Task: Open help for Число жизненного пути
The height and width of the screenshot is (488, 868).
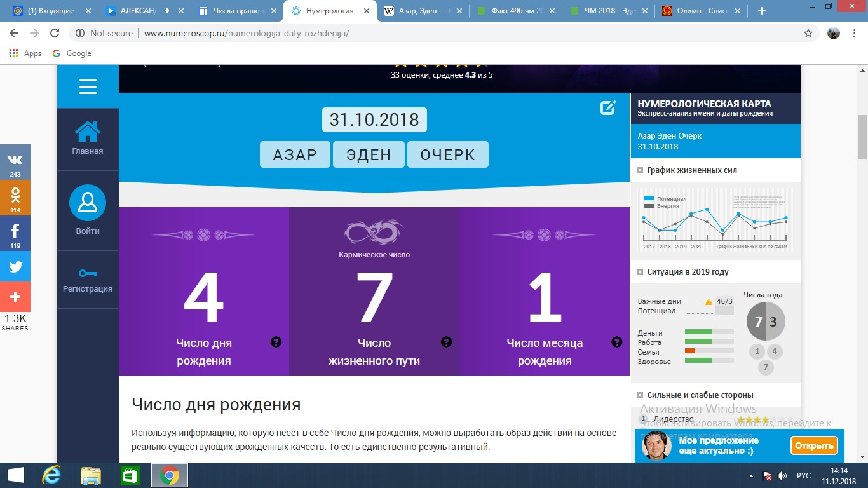Action: pos(446,342)
